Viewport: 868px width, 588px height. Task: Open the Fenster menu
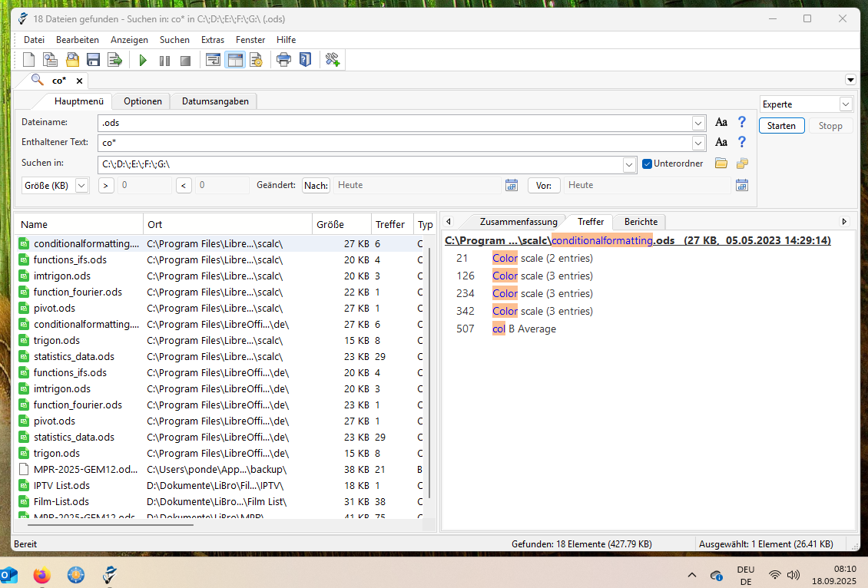(250, 40)
